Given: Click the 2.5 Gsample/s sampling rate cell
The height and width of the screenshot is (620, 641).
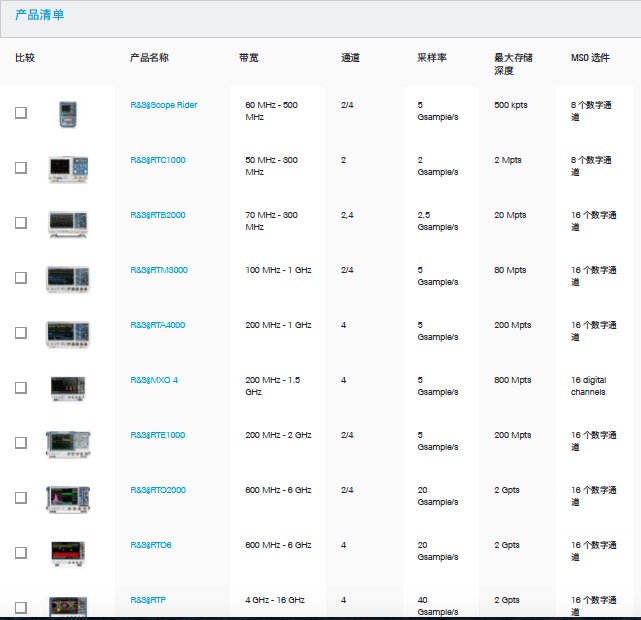Looking at the screenshot, I should pyautogui.click(x=438, y=221).
